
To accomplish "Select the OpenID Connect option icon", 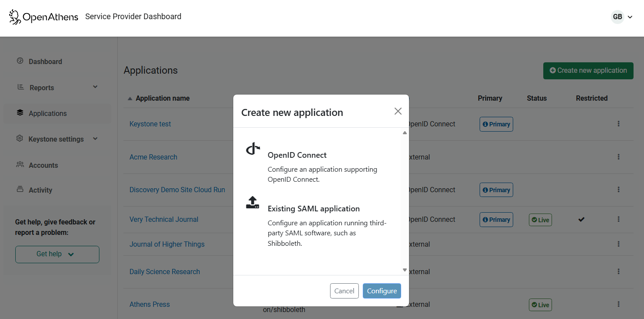I will point(253,148).
